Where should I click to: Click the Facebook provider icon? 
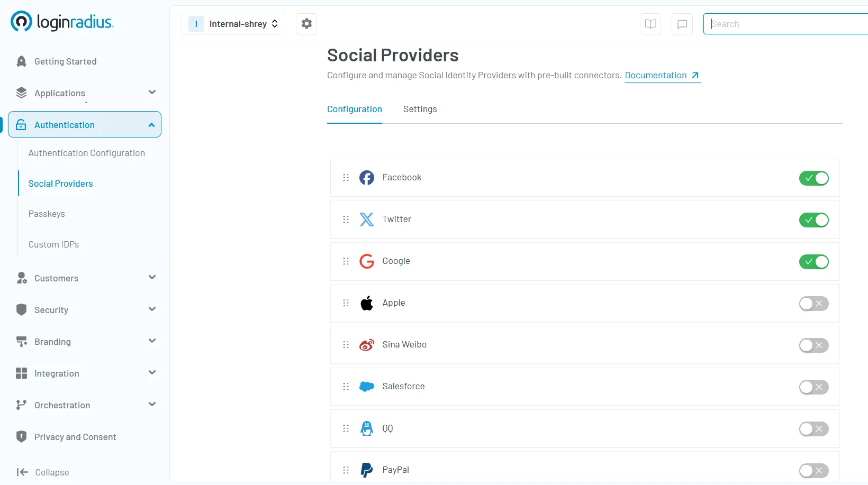[367, 178]
